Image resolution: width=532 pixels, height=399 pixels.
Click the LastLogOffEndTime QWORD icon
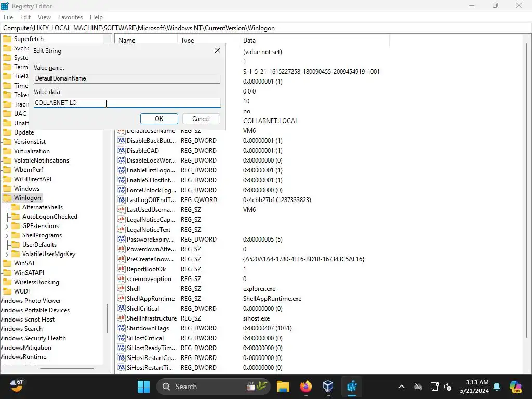122,200
